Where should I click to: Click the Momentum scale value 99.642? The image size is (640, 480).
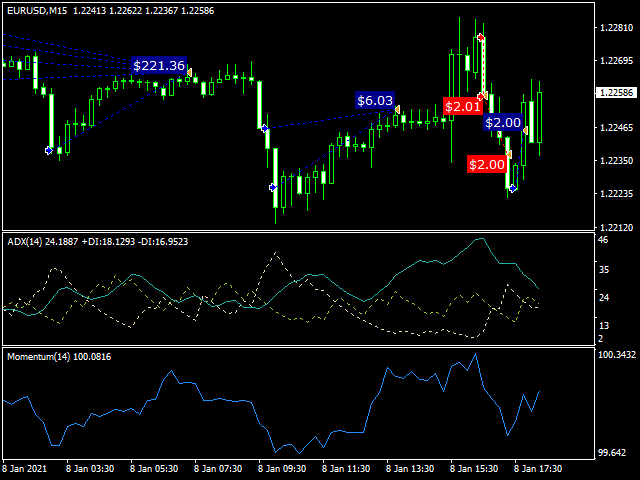click(612, 453)
